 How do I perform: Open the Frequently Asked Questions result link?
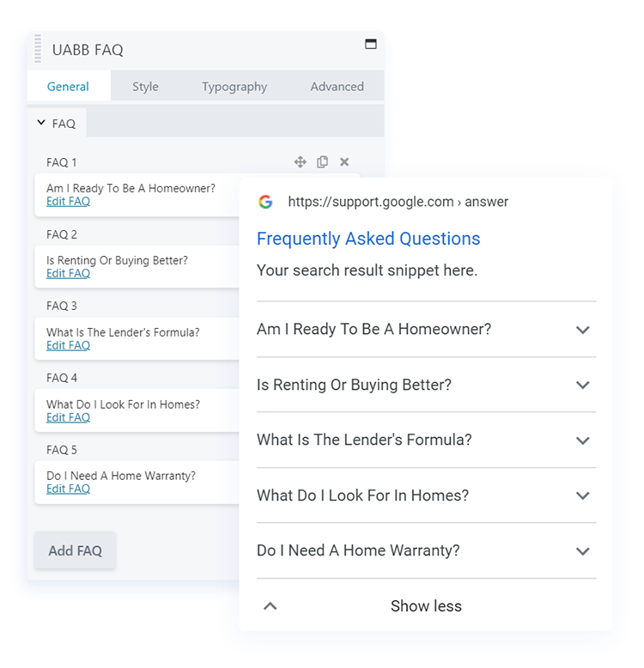[x=368, y=239]
